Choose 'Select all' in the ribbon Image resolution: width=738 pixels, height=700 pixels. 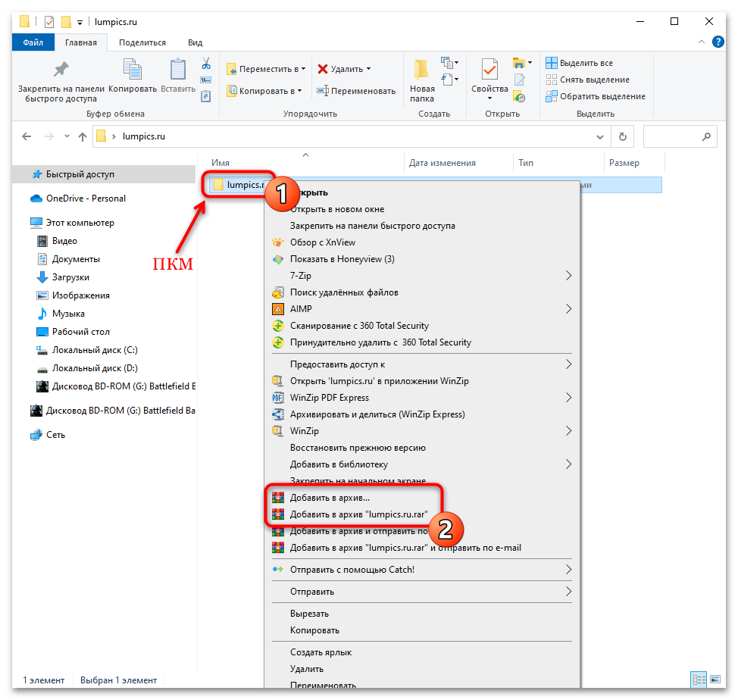(586, 63)
